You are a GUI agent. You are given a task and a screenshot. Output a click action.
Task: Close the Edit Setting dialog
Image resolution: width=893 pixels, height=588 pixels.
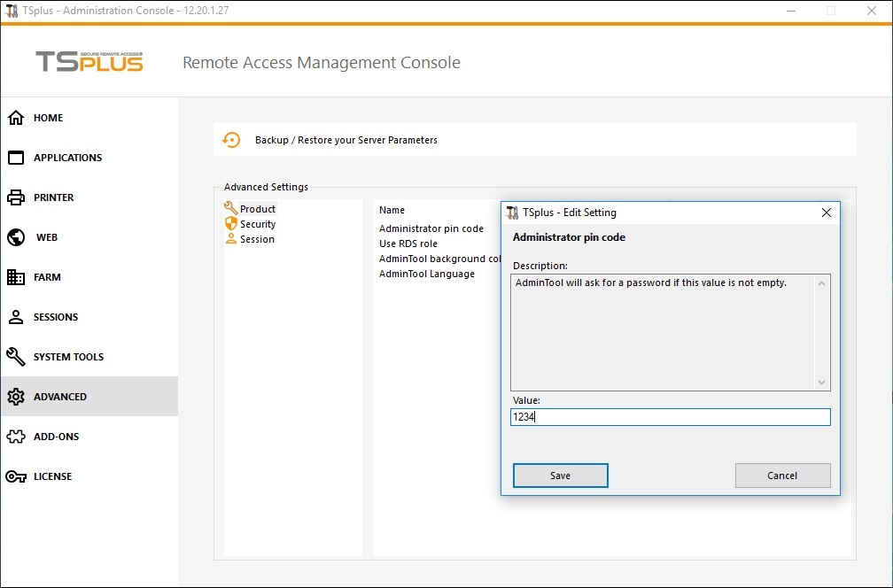point(826,213)
